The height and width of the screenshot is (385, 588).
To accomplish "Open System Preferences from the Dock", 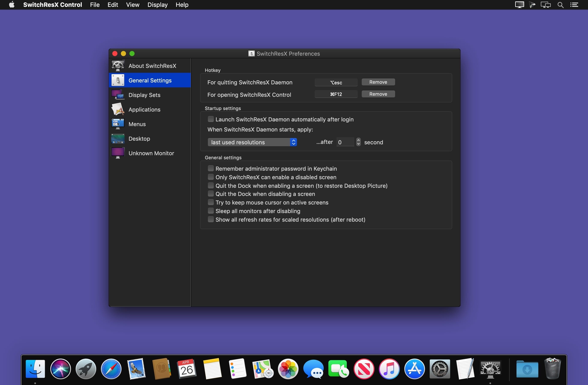I will coord(439,369).
